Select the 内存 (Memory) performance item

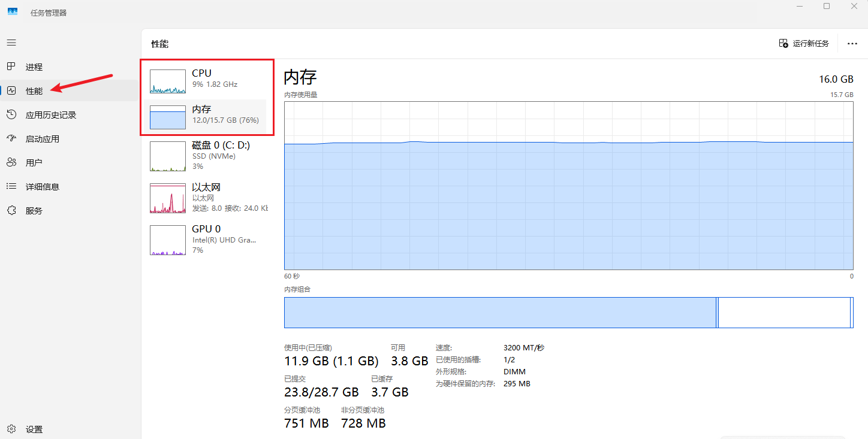[x=204, y=115]
